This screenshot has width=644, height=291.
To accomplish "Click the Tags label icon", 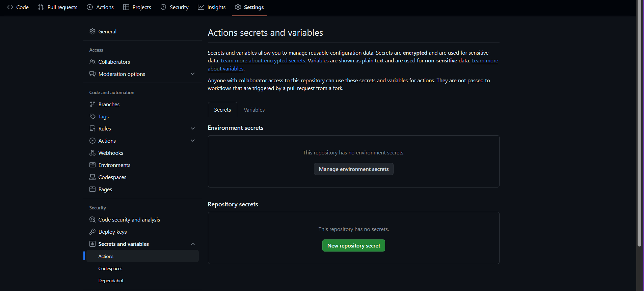I will pyautogui.click(x=92, y=116).
